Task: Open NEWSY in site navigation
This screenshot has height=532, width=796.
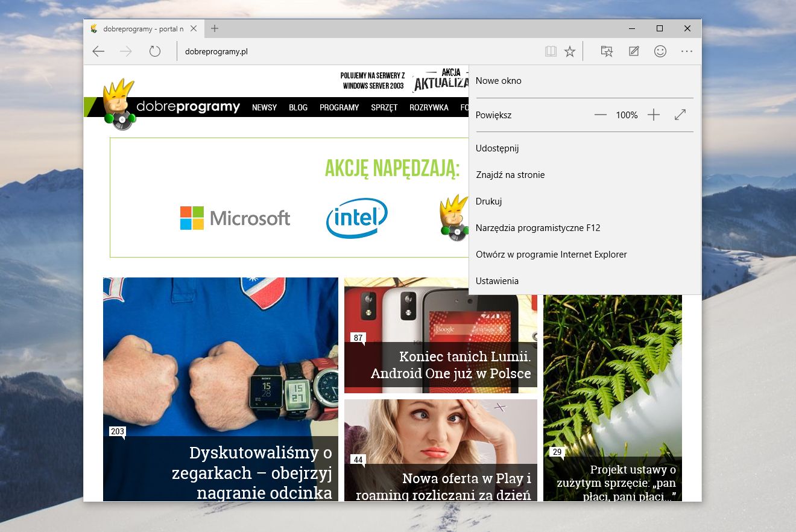Action: [x=264, y=107]
